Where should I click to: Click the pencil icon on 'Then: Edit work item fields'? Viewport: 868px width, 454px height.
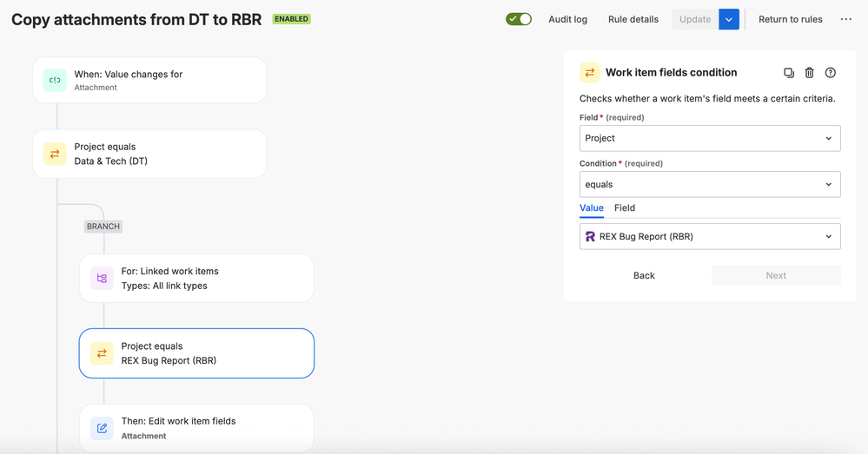tap(102, 428)
